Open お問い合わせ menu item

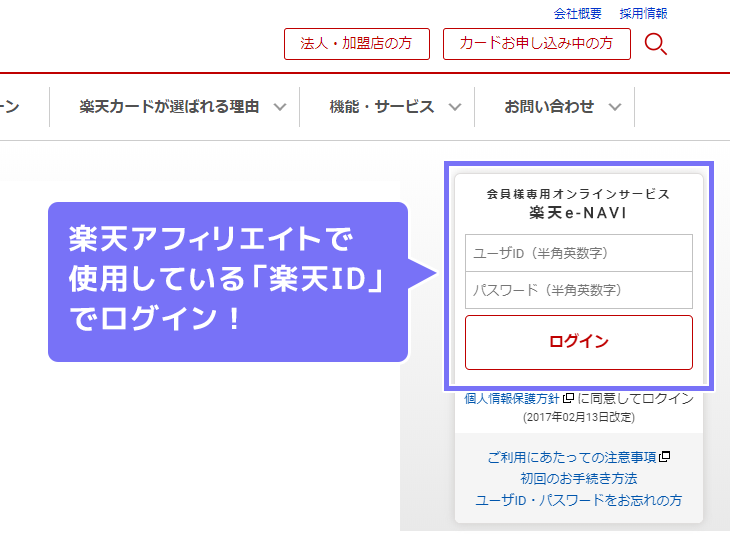coord(549,107)
